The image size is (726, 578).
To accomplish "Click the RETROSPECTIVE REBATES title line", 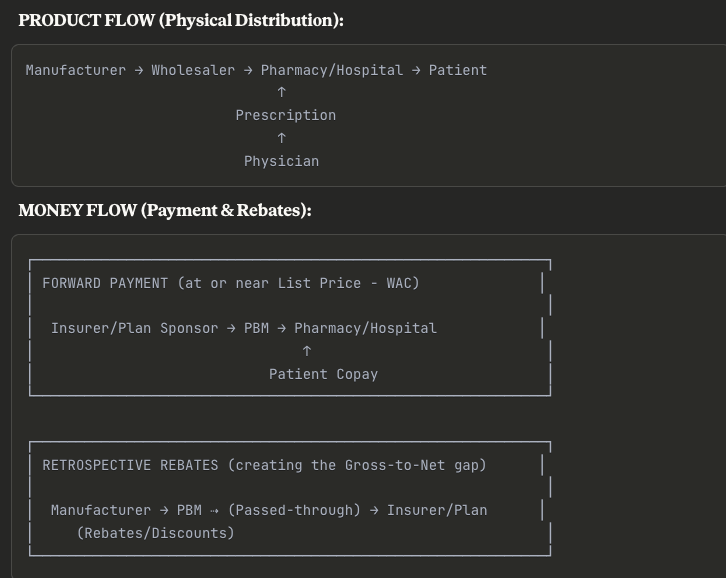I will [x=264, y=465].
